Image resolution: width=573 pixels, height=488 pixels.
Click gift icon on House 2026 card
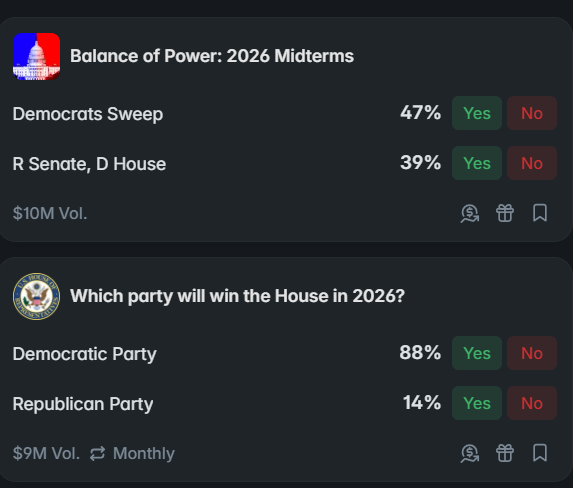click(x=505, y=453)
